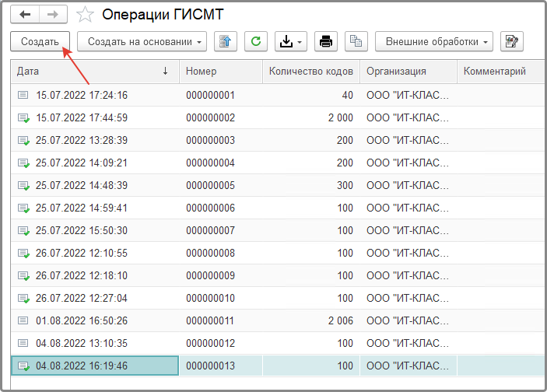The width and height of the screenshot is (547, 392).
Task: Click code count 2 006 cell
Action: pyautogui.click(x=311, y=321)
